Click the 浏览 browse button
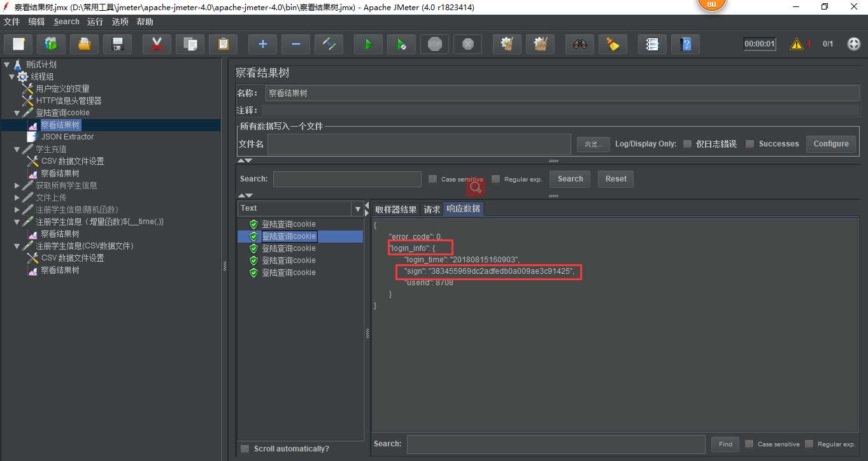This screenshot has width=868, height=461. (x=594, y=144)
